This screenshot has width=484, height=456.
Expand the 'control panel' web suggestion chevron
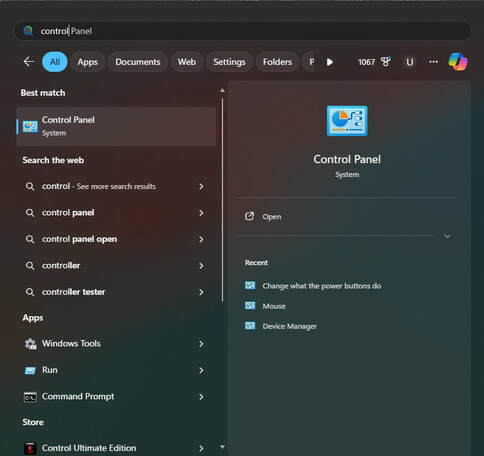[x=201, y=213]
